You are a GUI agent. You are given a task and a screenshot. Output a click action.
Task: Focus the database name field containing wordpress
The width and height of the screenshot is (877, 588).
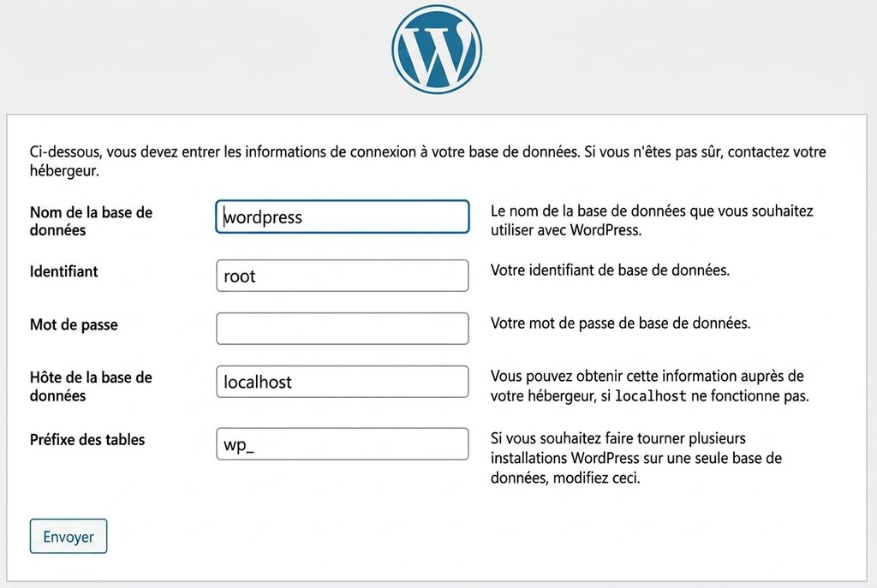(x=343, y=217)
